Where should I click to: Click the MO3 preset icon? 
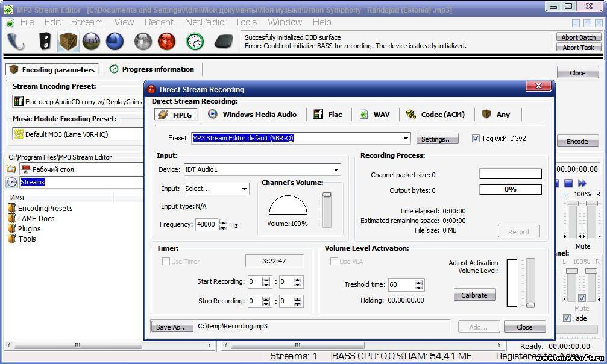click(18, 134)
